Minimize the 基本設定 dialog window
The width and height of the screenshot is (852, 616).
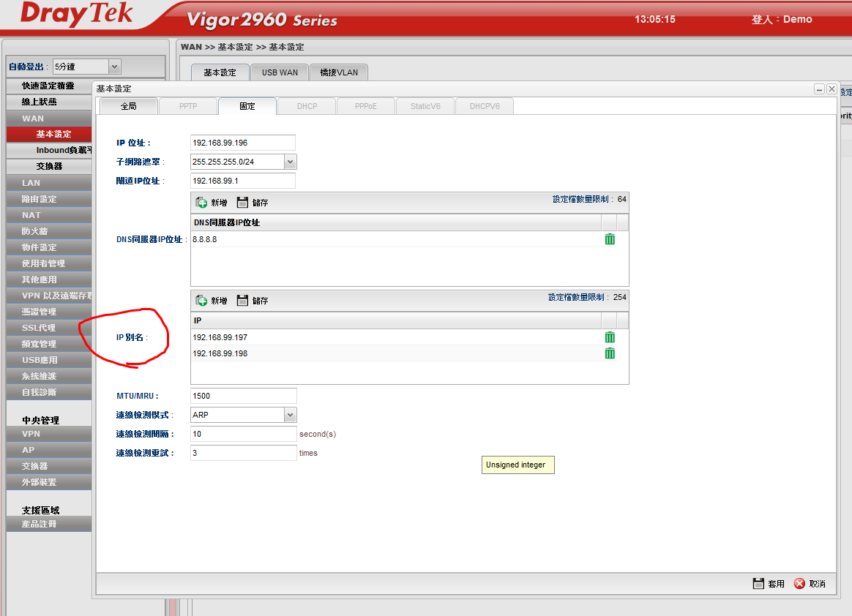tap(819, 89)
